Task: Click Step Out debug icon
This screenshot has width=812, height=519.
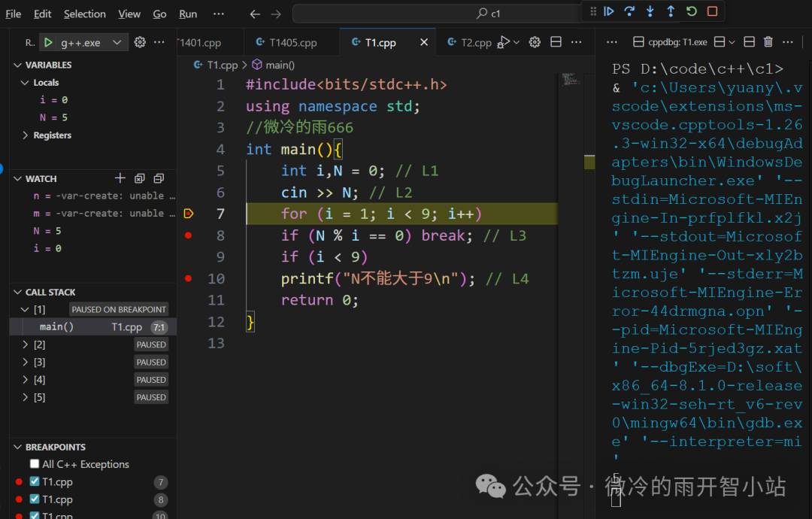Action: point(671,11)
